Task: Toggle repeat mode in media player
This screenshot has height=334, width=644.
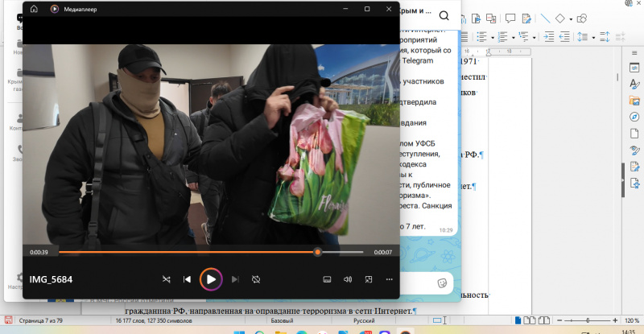Action: (256, 279)
